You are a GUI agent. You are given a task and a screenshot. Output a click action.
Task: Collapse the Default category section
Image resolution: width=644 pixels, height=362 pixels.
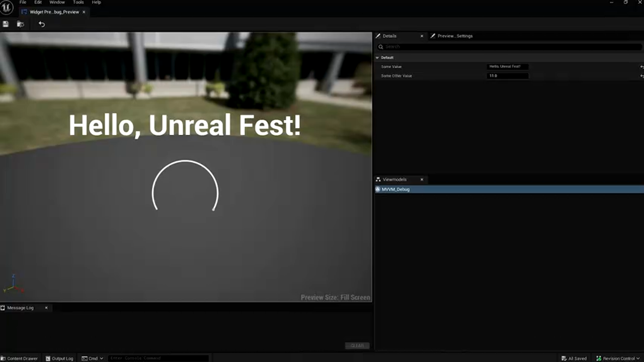[x=377, y=58]
